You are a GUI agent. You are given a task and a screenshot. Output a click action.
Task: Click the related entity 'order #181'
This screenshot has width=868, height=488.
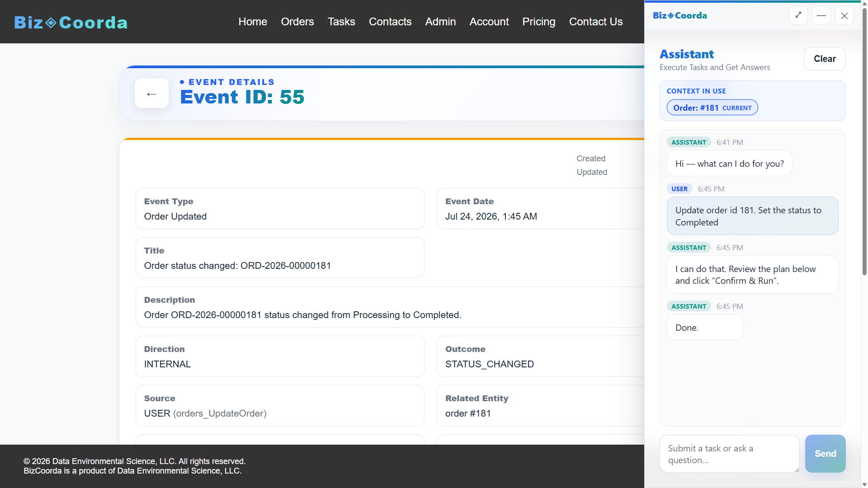click(x=468, y=413)
